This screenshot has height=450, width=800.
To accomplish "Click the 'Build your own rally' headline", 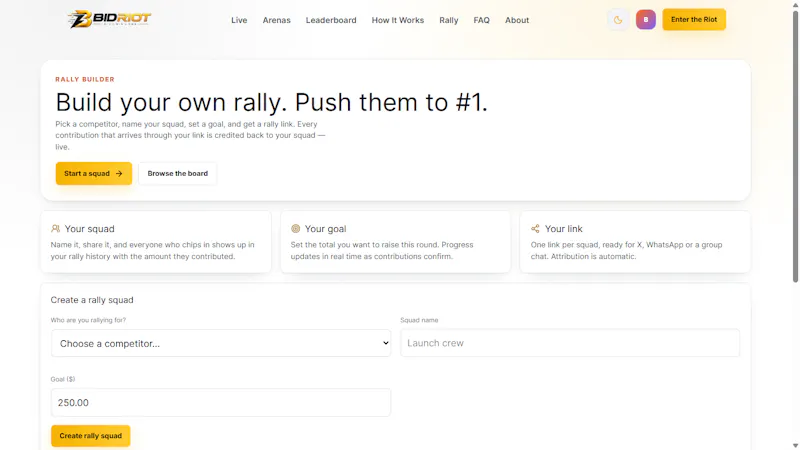I will point(271,102).
